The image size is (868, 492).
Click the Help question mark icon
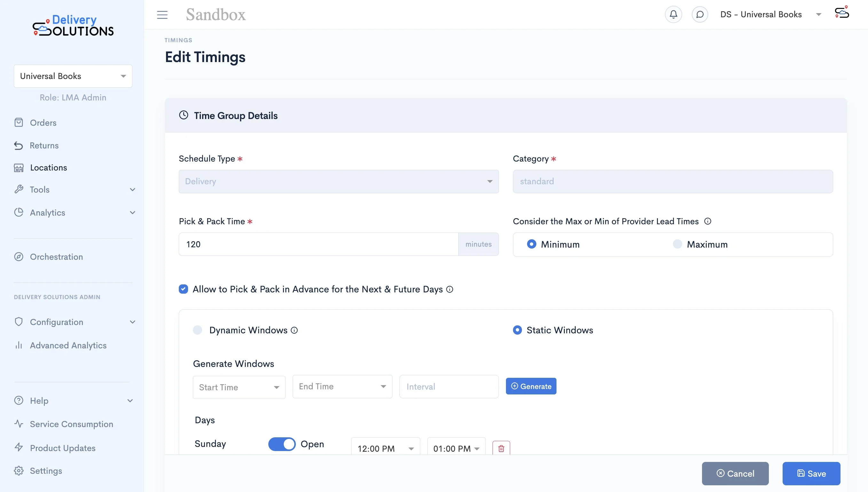(x=19, y=401)
